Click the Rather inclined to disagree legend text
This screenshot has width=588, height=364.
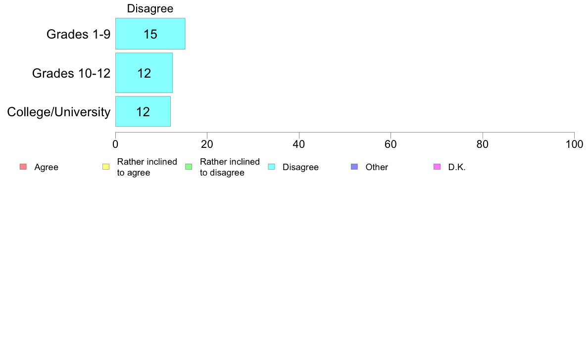coord(230,167)
